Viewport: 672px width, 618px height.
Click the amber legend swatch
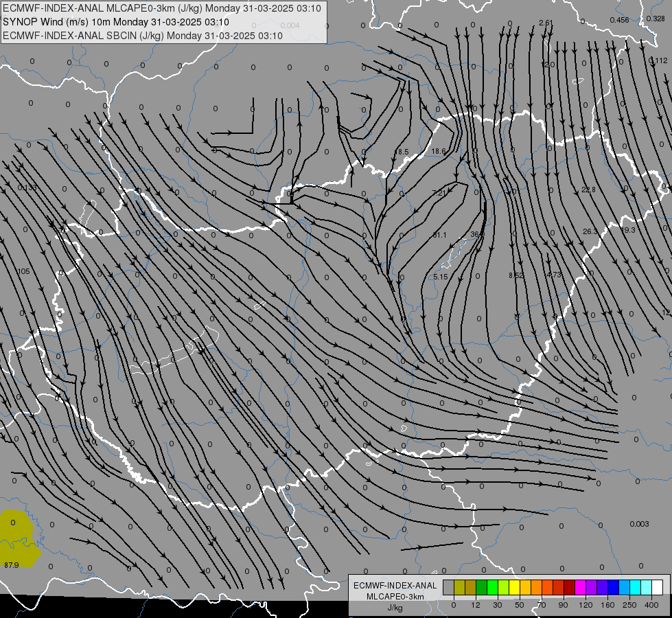pos(525,587)
